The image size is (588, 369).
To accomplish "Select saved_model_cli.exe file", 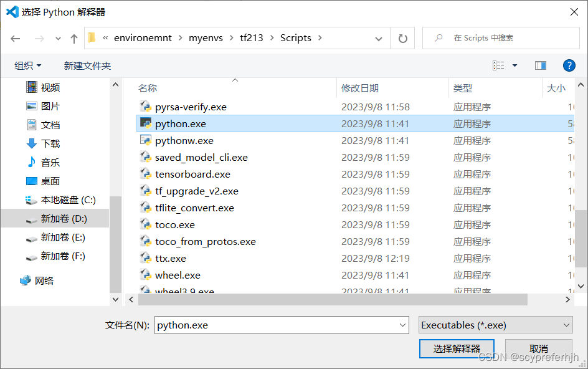I will tap(201, 157).
